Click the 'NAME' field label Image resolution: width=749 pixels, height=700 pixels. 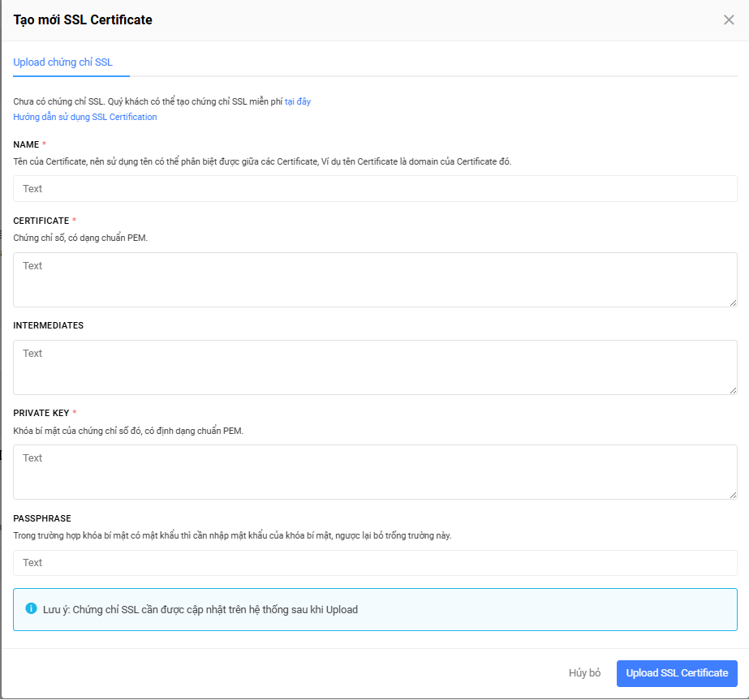click(x=26, y=144)
